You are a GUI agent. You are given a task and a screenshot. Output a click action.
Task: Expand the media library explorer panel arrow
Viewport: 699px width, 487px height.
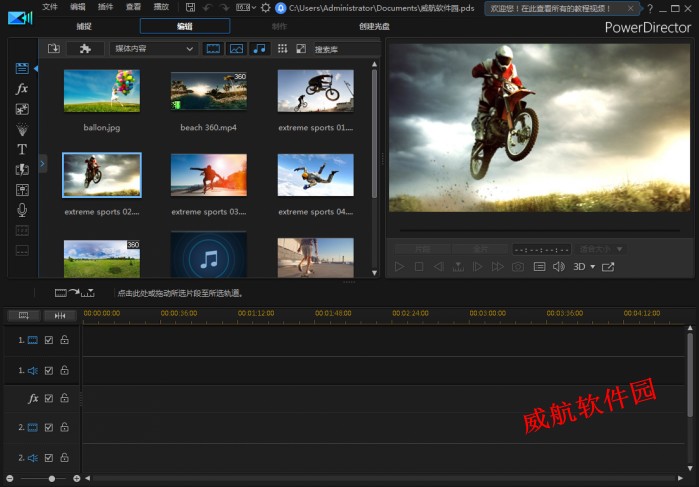(x=43, y=162)
